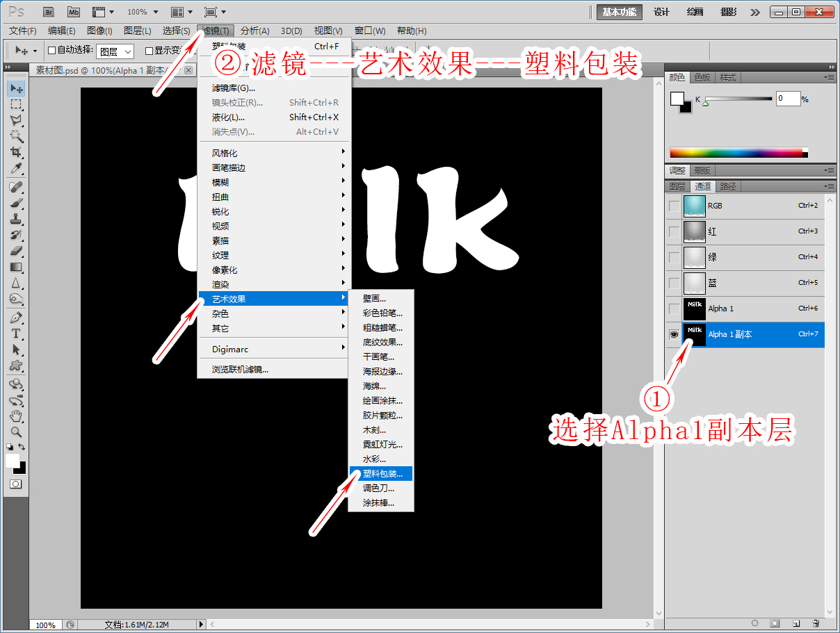The height and width of the screenshot is (633, 840).
Task: Select the Crop tool
Action: (16, 152)
